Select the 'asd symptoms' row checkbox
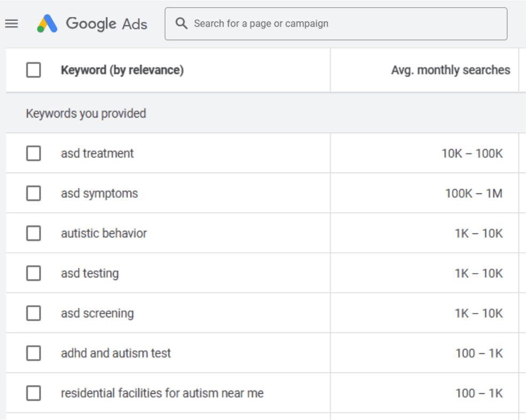The height and width of the screenshot is (420, 526). 34,193
